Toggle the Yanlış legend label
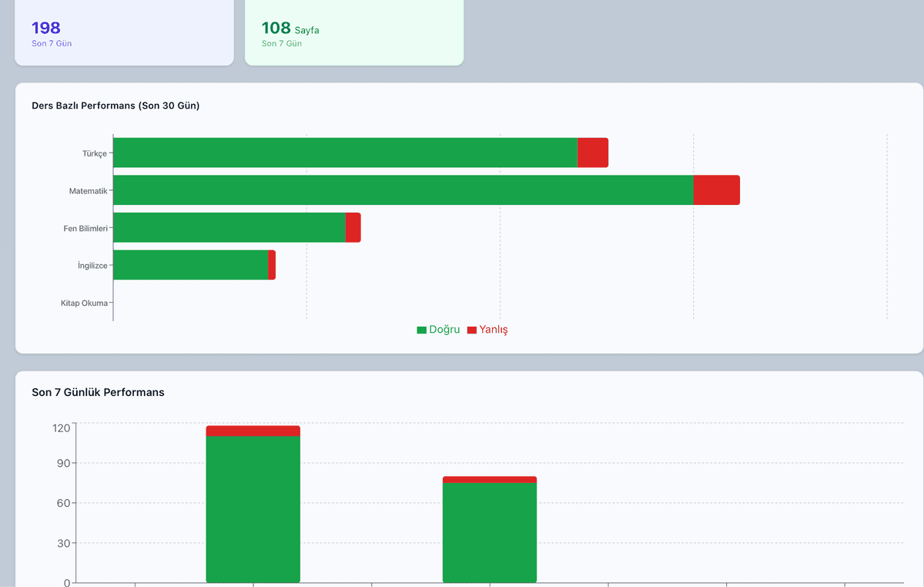Image resolution: width=924 pixels, height=587 pixels. (x=494, y=330)
